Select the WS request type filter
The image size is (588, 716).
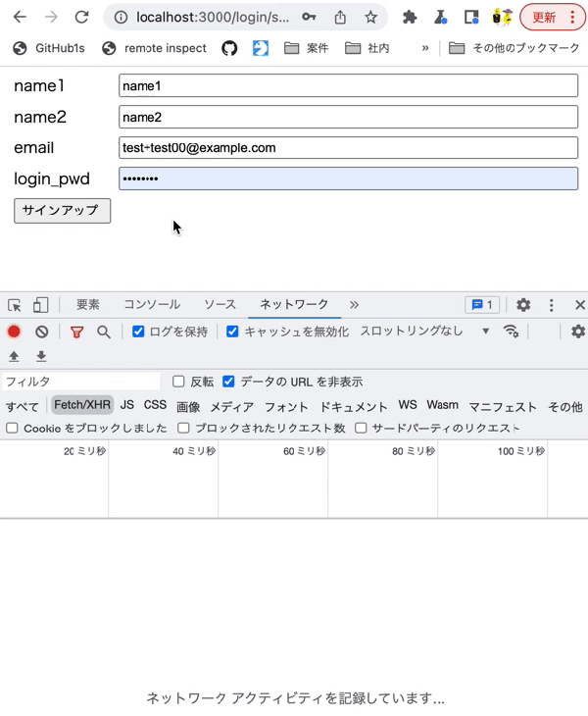(408, 405)
